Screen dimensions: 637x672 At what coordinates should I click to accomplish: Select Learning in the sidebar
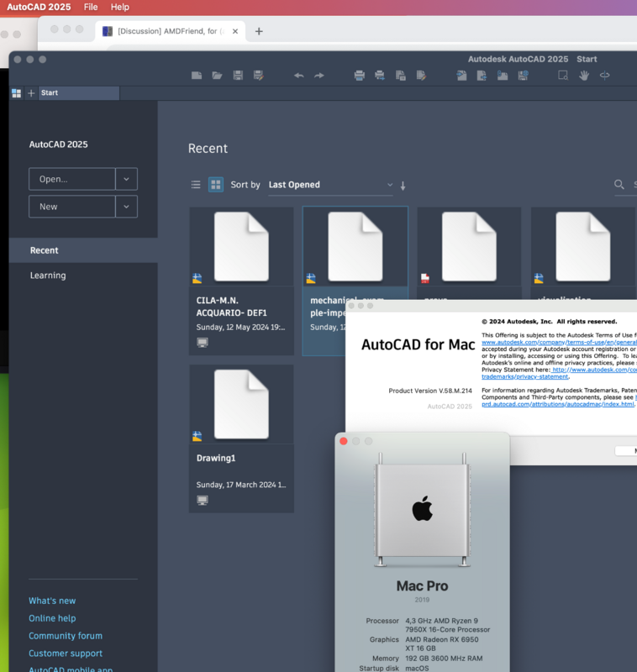click(x=83, y=276)
